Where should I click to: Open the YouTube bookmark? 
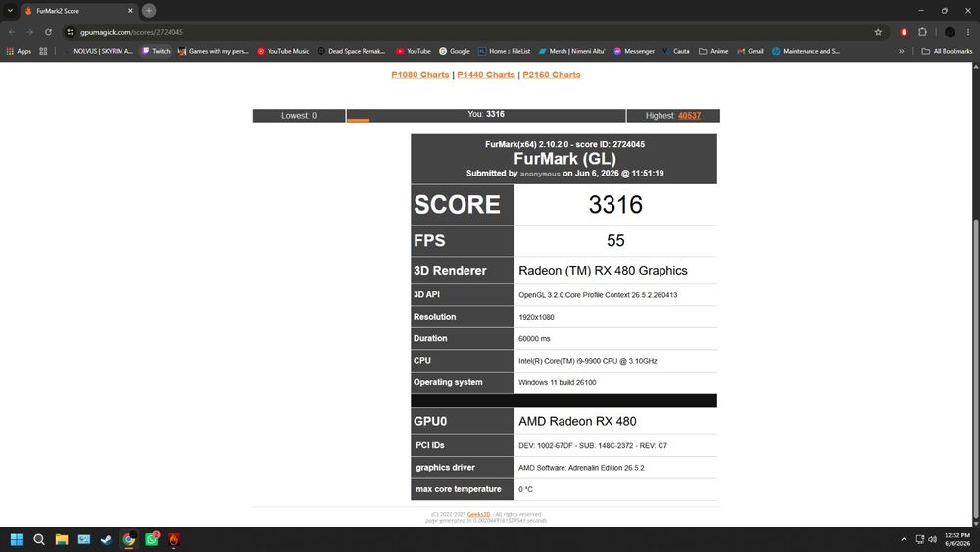(x=414, y=51)
